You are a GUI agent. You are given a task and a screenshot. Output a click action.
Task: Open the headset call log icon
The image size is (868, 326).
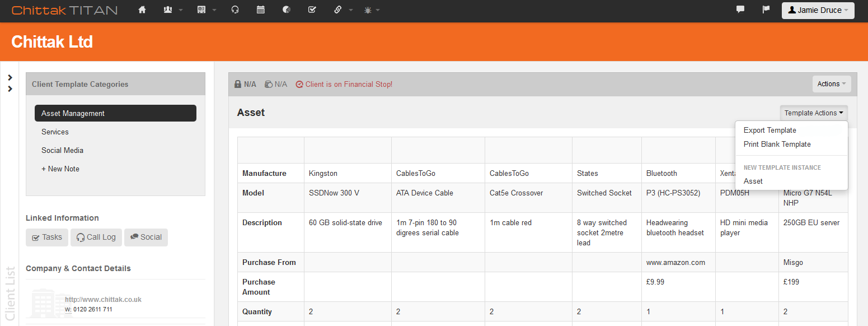pyautogui.click(x=235, y=10)
